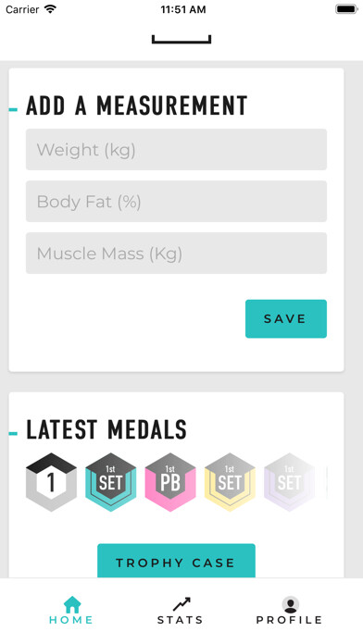
Task: Tap the ADD A MEASUREMENT heading
Action: pyautogui.click(x=137, y=105)
